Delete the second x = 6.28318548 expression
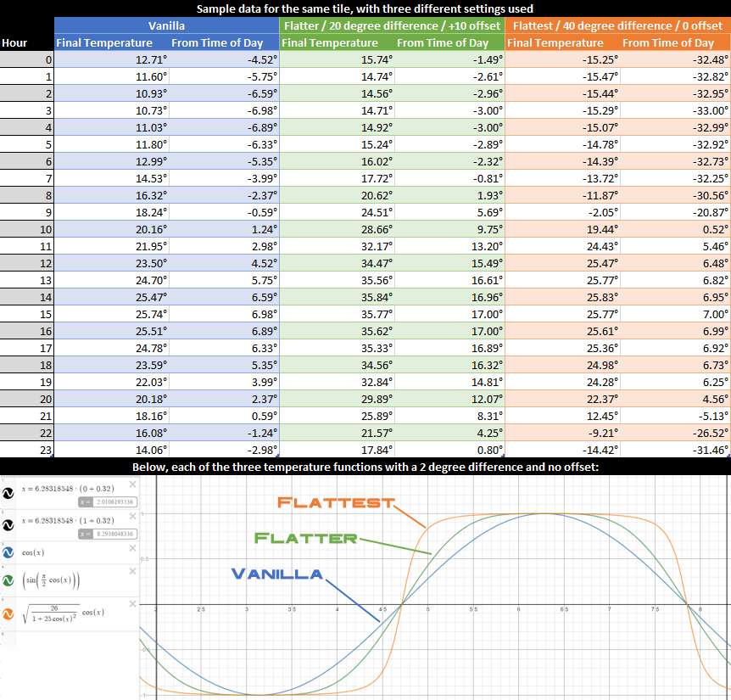This screenshot has height=700, width=731. point(132,516)
